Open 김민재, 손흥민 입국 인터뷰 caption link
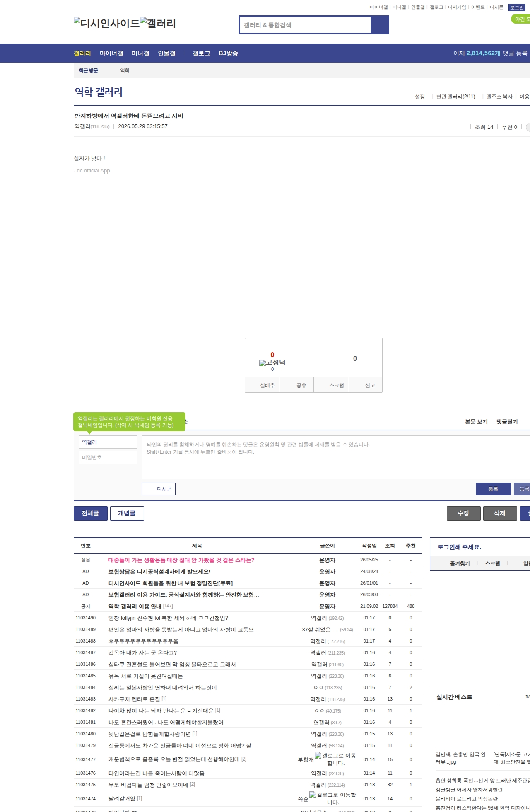Screen dimensions: 530x812 [x=460, y=758]
